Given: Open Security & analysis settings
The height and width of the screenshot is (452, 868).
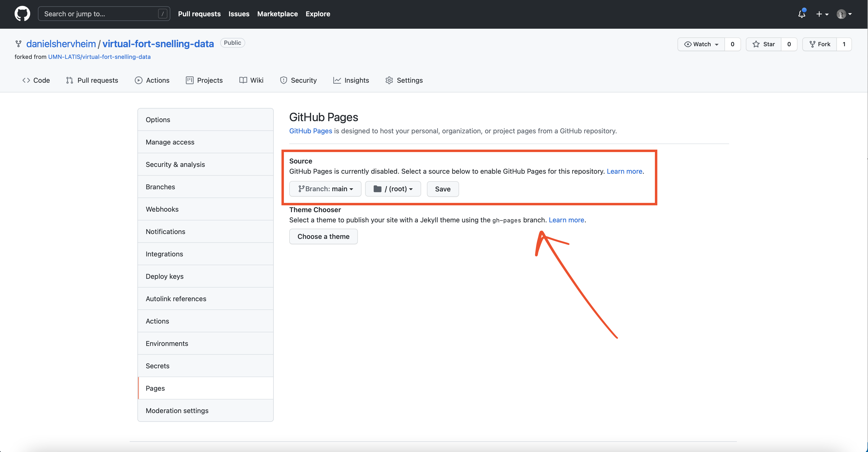Looking at the screenshot, I should pos(206,164).
